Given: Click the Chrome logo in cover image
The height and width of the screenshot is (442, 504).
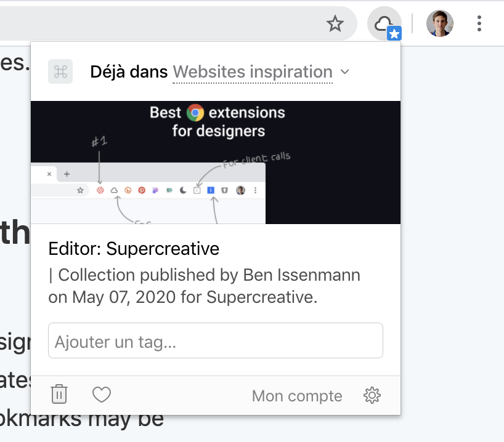Looking at the screenshot, I should coord(195,113).
